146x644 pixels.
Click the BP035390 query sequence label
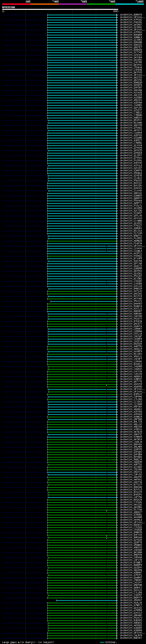click(8, 8)
